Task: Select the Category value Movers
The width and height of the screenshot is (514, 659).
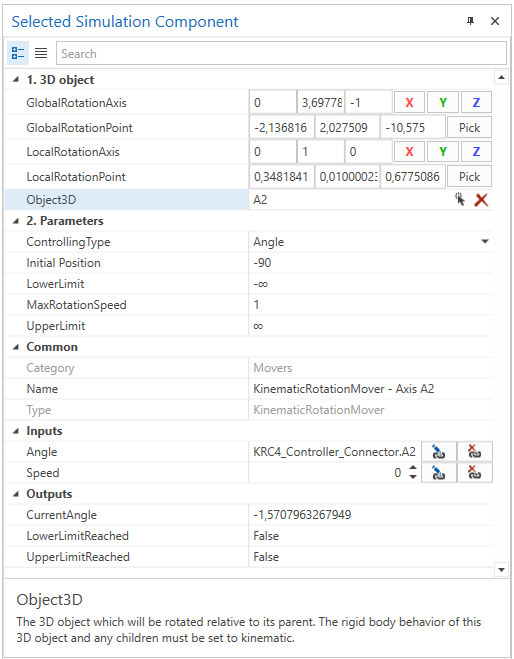Action: (x=273, y=368)
